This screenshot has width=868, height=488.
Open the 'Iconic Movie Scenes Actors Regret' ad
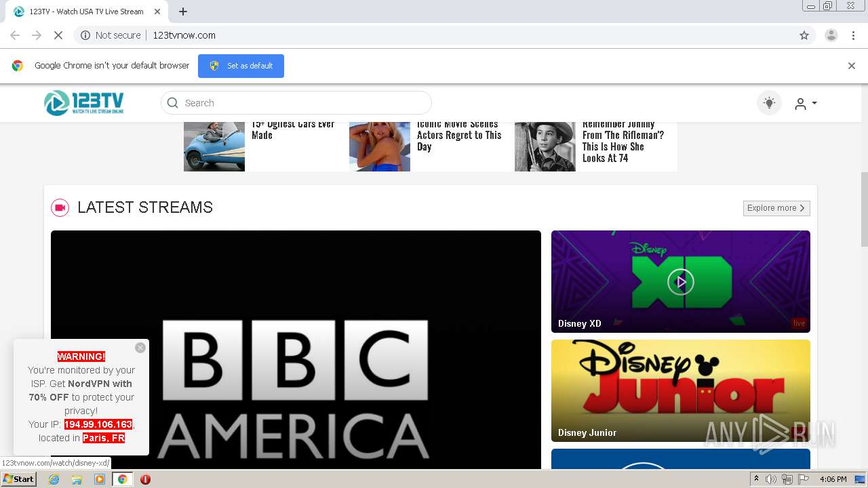459,136
